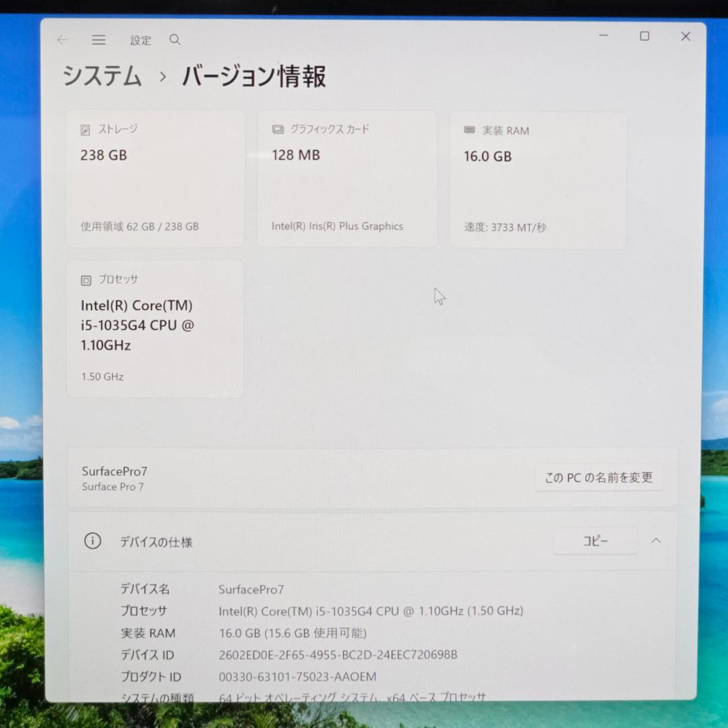
Task: Click この PC の名前を変更 button
Action: point(599,477)
